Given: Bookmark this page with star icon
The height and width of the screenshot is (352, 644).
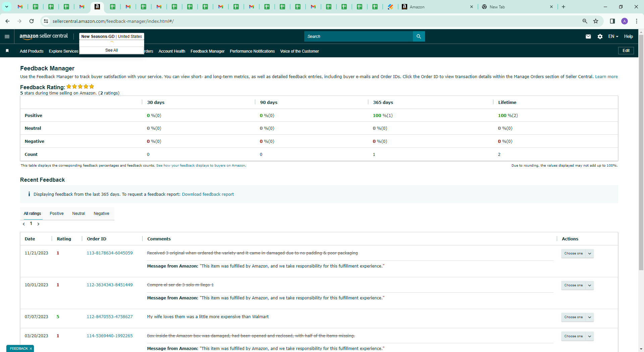Looking at the screenshot, I should pos(596,21).
